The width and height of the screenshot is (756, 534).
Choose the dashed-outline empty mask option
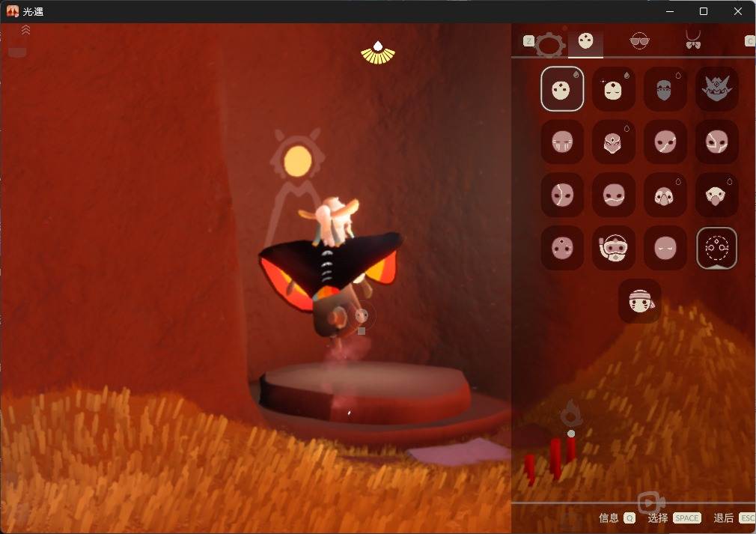pyautogui.click(x=716, y=248)
